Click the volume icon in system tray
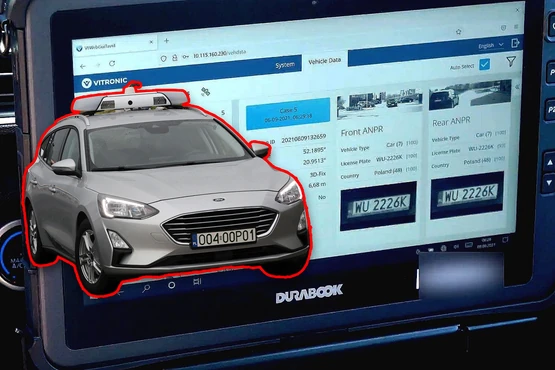 click(456, 246)
